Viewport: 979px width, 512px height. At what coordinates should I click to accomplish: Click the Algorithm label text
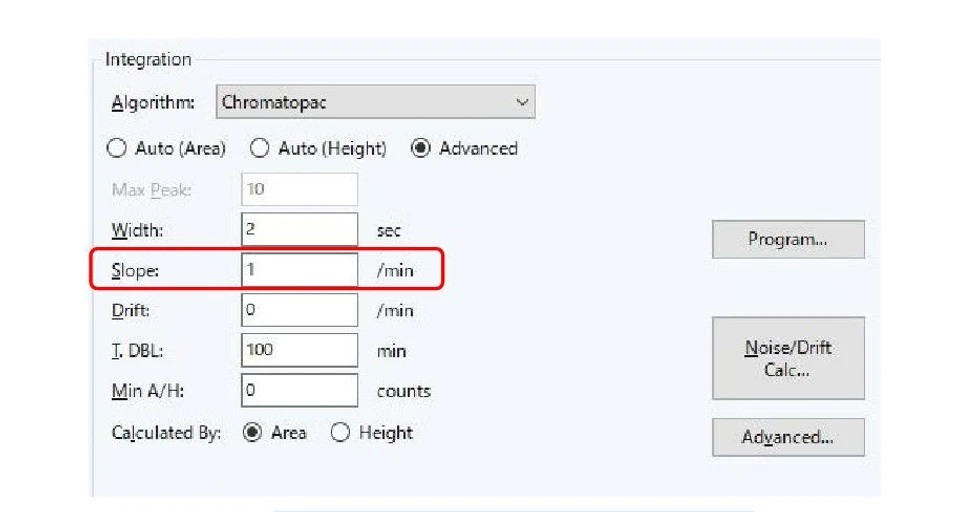pyautogui.click(x=153, y=103)
